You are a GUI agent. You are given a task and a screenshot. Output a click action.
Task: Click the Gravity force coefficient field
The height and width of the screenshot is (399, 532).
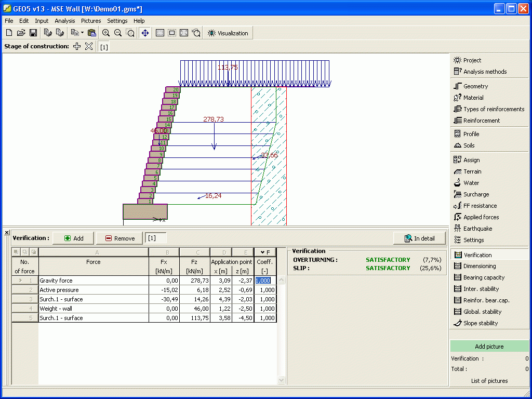(265, 281)
